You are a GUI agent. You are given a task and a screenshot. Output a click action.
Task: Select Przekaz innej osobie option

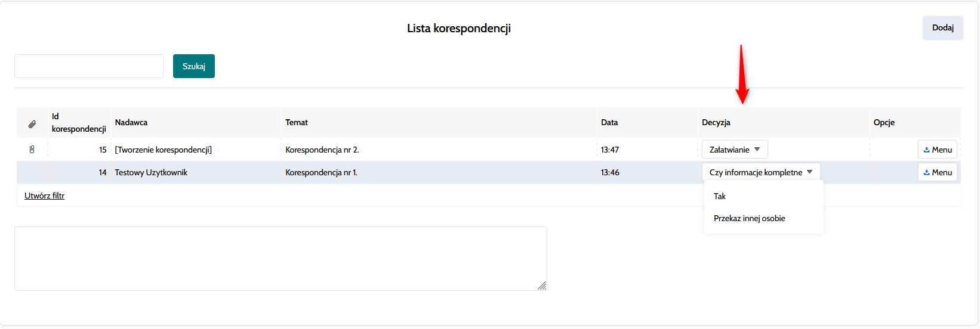pos(749,218)
